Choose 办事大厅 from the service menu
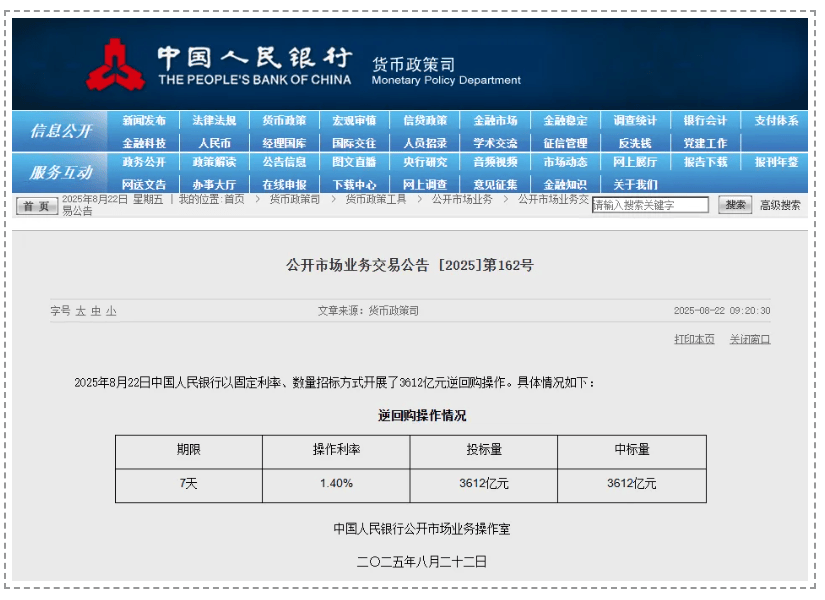 coord(214,185)
